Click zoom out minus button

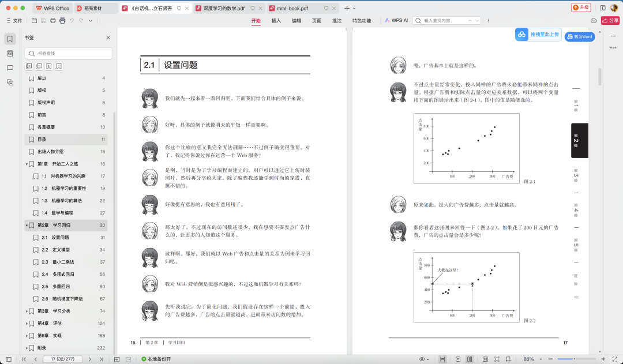coord(550,359)
